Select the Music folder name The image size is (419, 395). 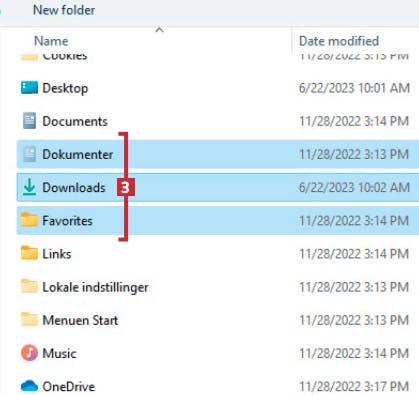[x=59, y=353]
